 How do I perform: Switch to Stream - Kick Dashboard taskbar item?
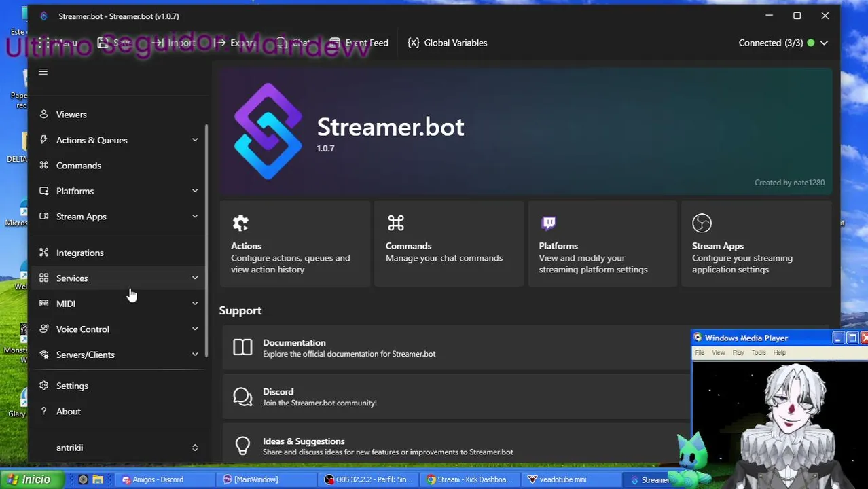tap(469, 479)
